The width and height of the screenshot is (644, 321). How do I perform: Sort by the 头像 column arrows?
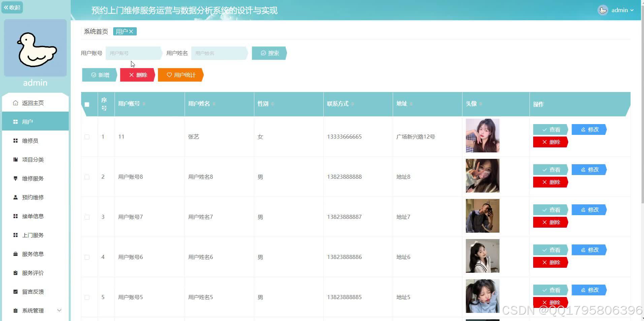(x=481, y=104)
